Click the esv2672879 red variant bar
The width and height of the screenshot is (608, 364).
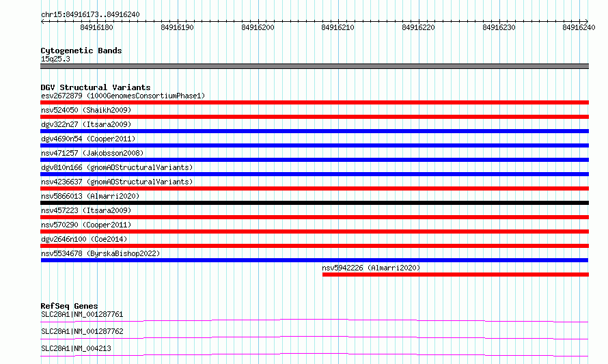point(314,102)
